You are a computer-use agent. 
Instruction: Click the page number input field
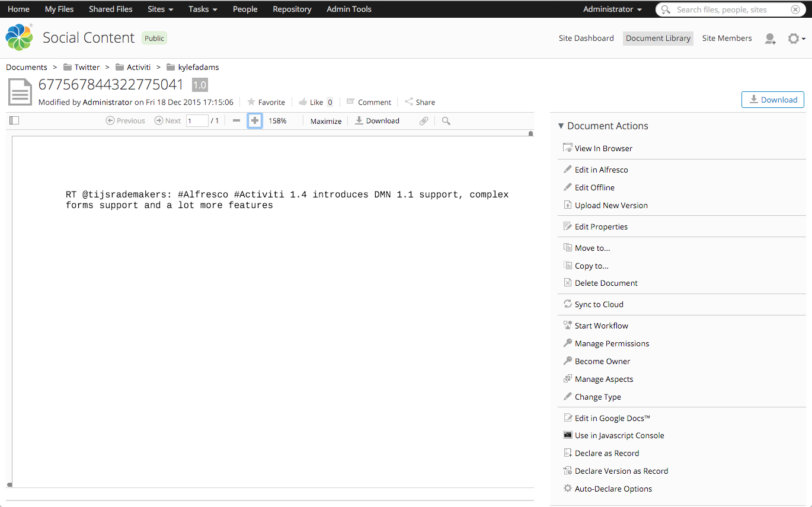(x=197, y=121)
